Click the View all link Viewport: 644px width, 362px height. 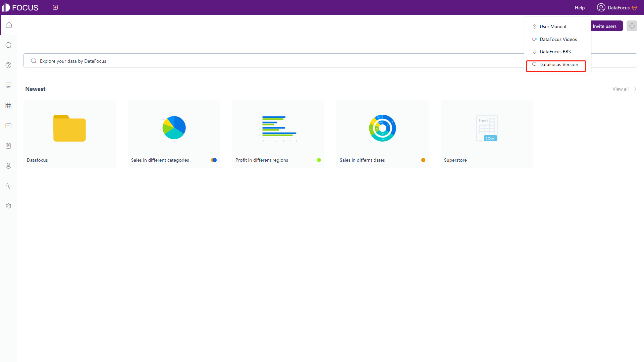click(x=621, y=89)
